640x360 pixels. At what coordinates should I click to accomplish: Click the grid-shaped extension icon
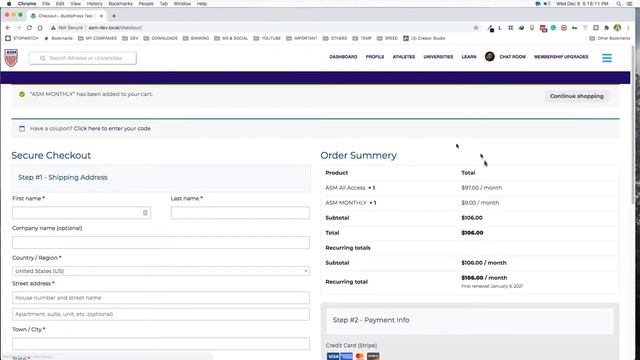coord(511,28)
